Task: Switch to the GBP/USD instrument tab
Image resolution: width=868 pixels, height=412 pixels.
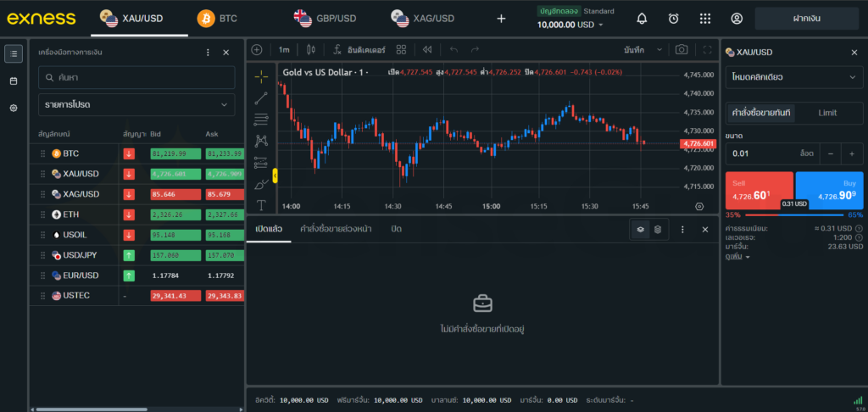Action: 325,19
